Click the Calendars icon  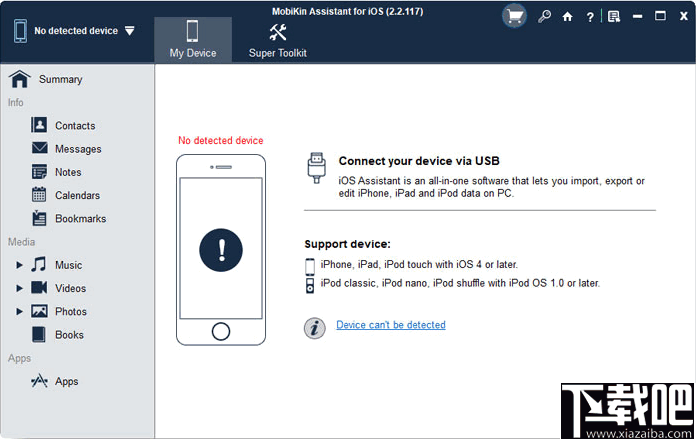pos(39,194)
